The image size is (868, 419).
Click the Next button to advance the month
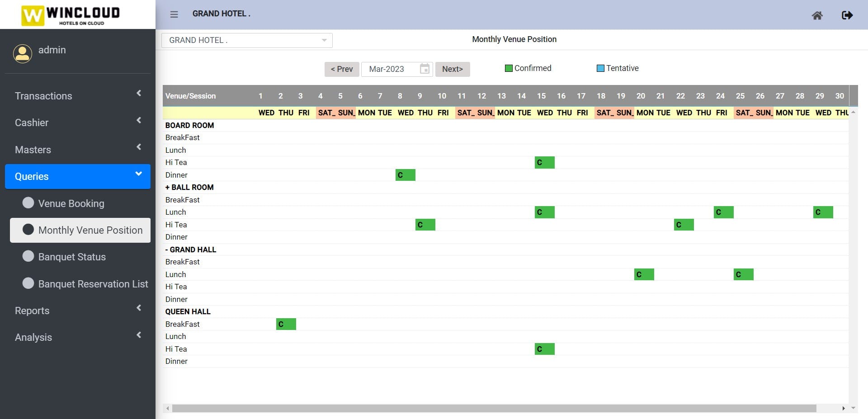pos(453,69)
